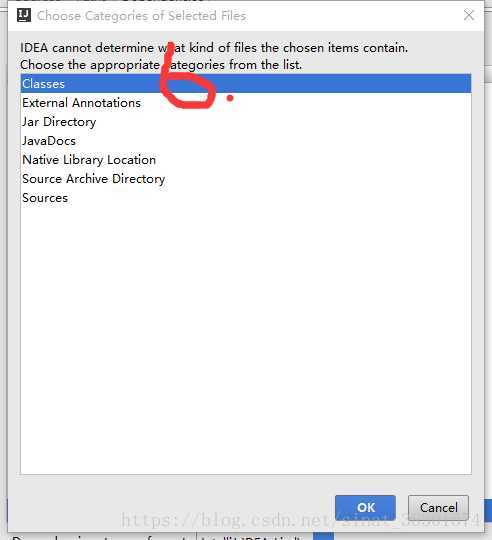The image size is (492, 540).
Task: Click the blog.csdn.net watermark text
Action: (300, 520)
